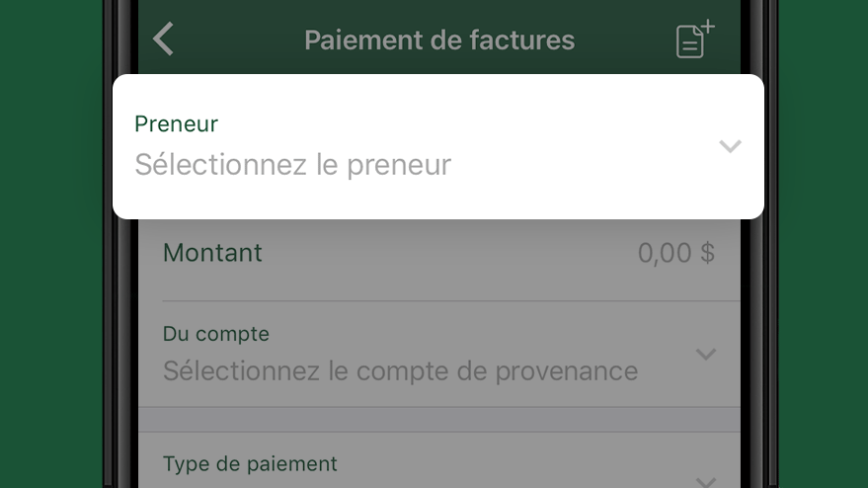Expand the Du compte chevron arrow
868x488 pixels.
click(706, 354)
